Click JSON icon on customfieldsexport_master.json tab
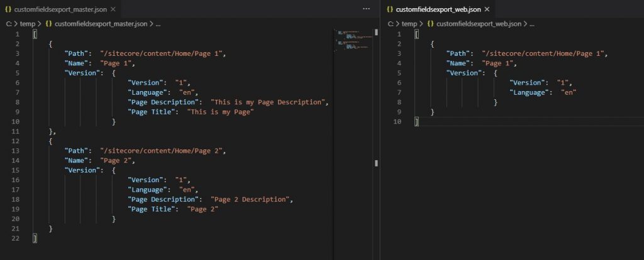 7,9
